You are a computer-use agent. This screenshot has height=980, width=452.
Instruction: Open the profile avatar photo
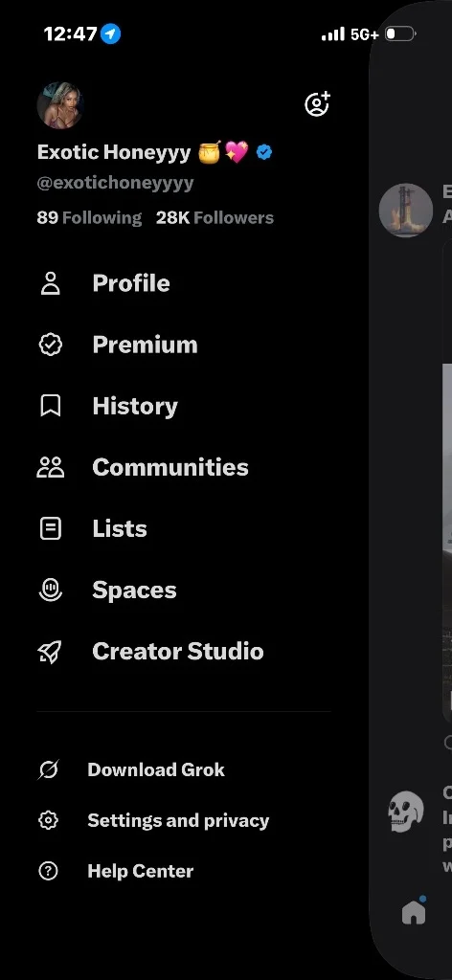tap(60, 105)
